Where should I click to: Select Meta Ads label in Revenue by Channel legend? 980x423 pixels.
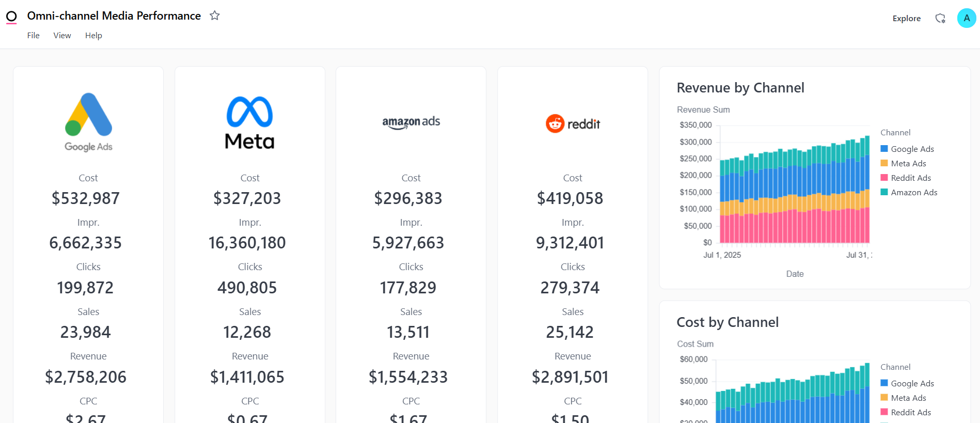click(909, 163)
